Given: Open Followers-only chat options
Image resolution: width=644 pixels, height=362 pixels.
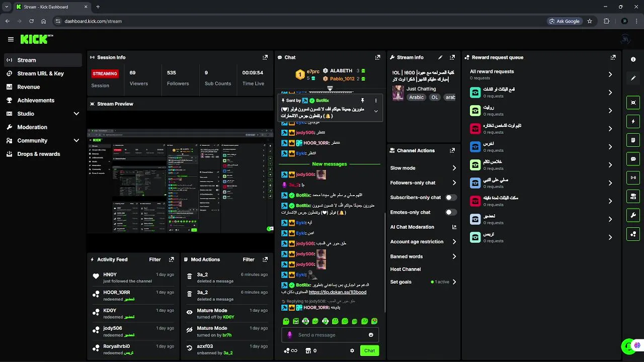Looking at the screenshot, I should click(424, 183).
